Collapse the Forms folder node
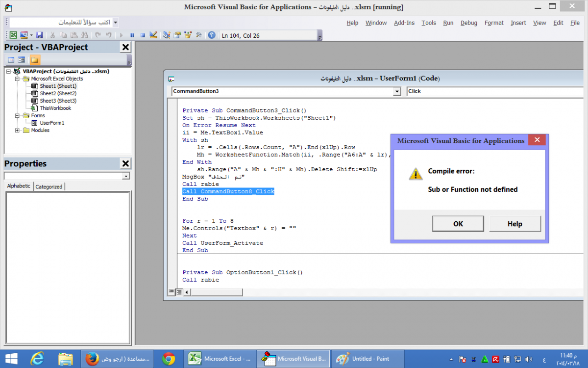 coord(18,115)
